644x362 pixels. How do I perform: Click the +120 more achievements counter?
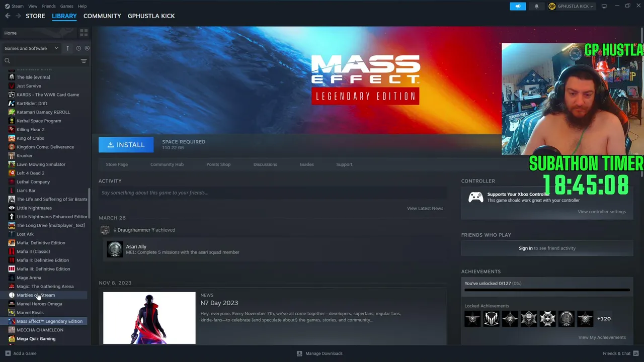point(604,319)
